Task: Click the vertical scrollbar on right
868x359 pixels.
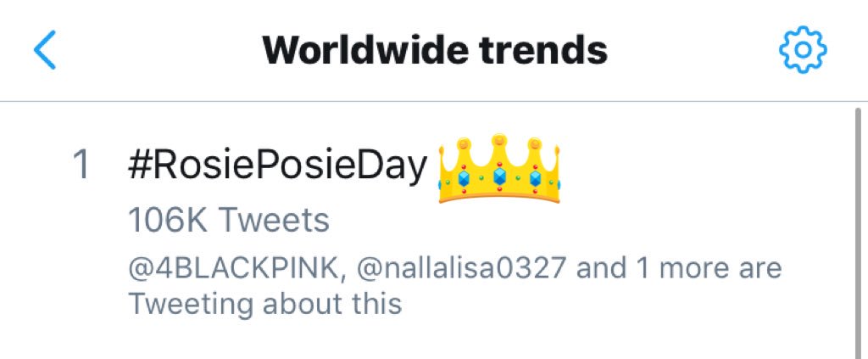Action: pyautogui.click(x=856, y=229)
